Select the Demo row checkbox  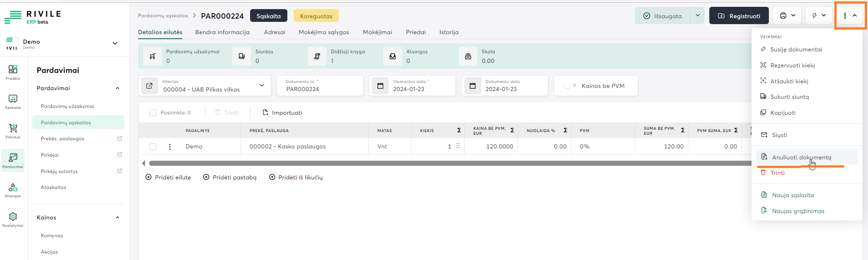(153, 147)
